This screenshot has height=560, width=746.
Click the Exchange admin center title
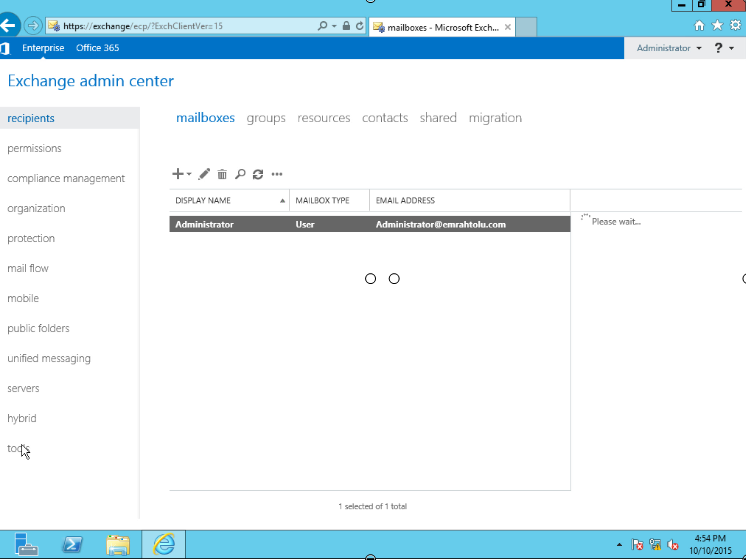click(x=91, y=81)
